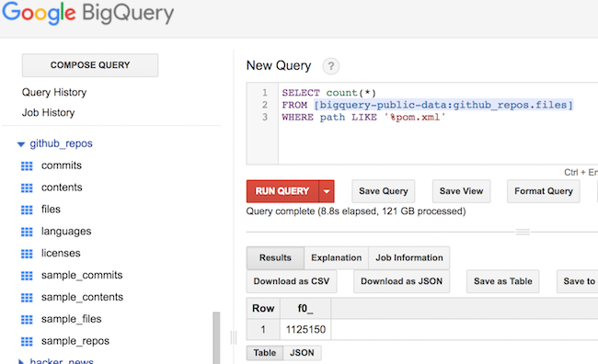Click the red Run Query button
598x364 pixels.
(282, 191)
